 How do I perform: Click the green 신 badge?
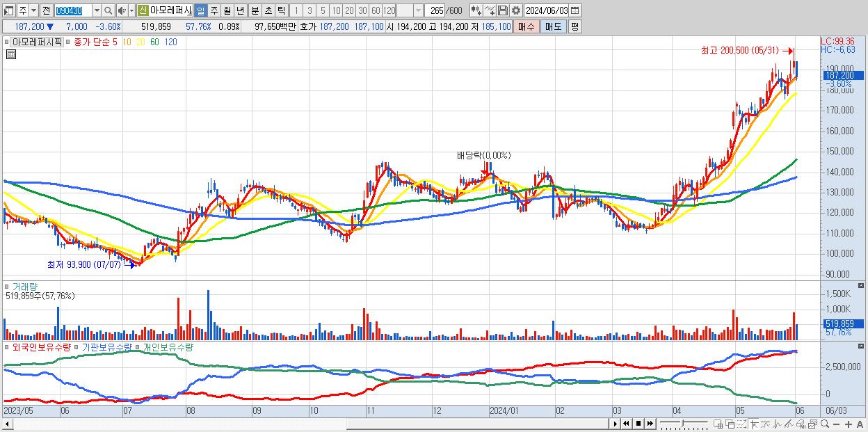click(143, 10)
